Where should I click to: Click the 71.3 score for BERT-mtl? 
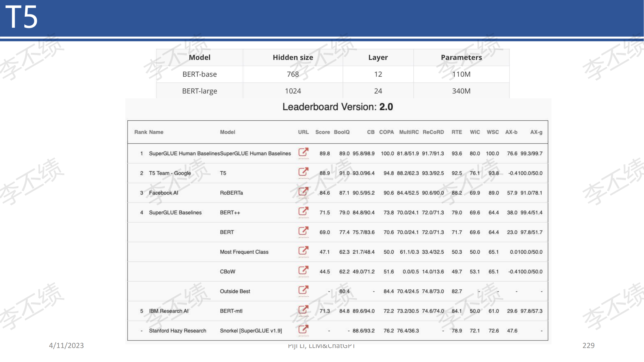click(x=325, y=311)
